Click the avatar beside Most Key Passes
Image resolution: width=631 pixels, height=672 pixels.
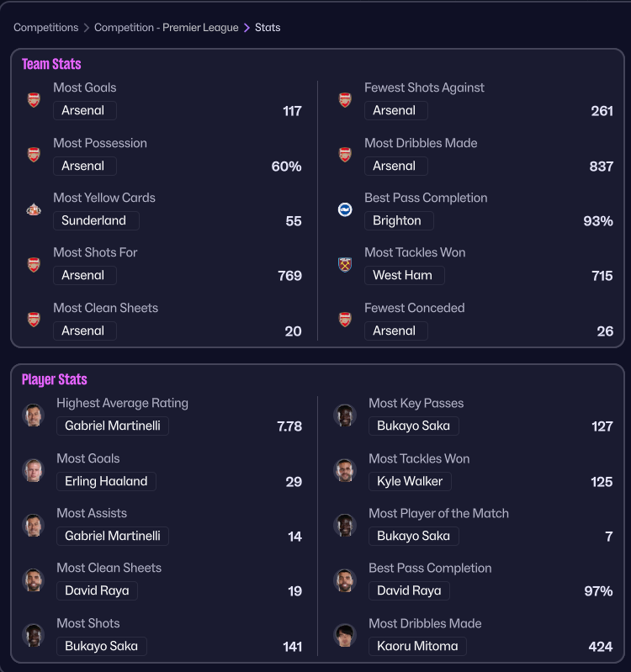[x=345, y=415]
